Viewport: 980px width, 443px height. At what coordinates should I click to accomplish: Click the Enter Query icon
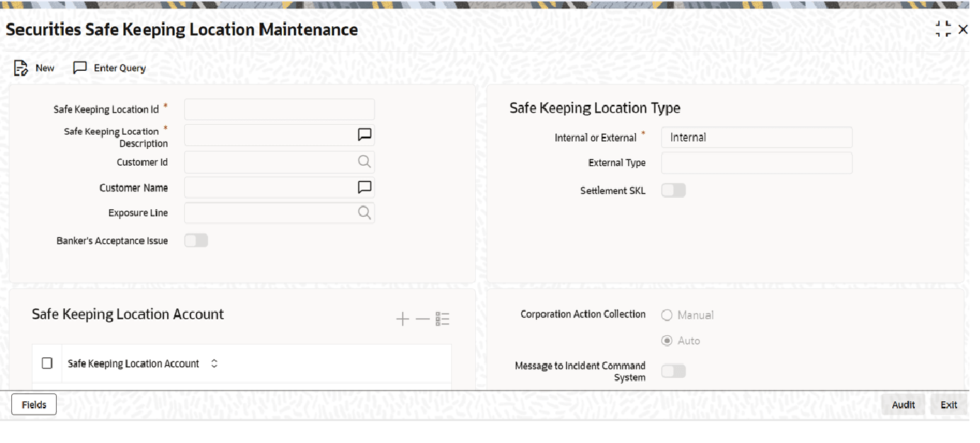81,68
